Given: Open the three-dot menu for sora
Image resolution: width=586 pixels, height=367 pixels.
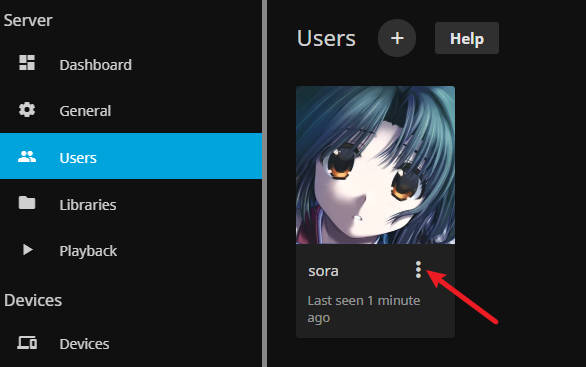Looking at the screenshot, I should (x=418, y=269).
